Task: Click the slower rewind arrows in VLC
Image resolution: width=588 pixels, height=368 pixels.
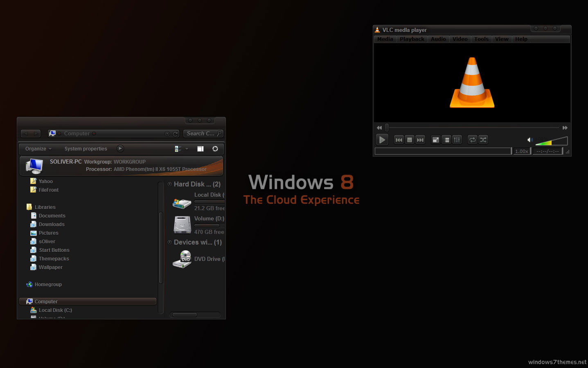Action: (x=379, y=128)
